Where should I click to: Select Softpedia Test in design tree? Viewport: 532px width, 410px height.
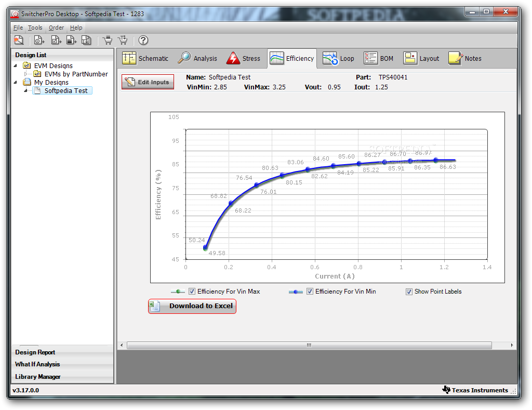[66, 90]
